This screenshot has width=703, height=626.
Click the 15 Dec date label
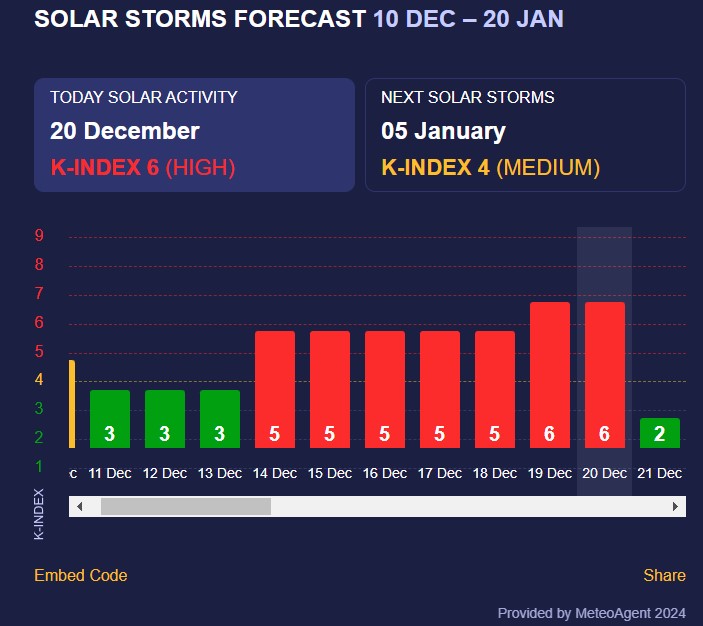point(330,473)
